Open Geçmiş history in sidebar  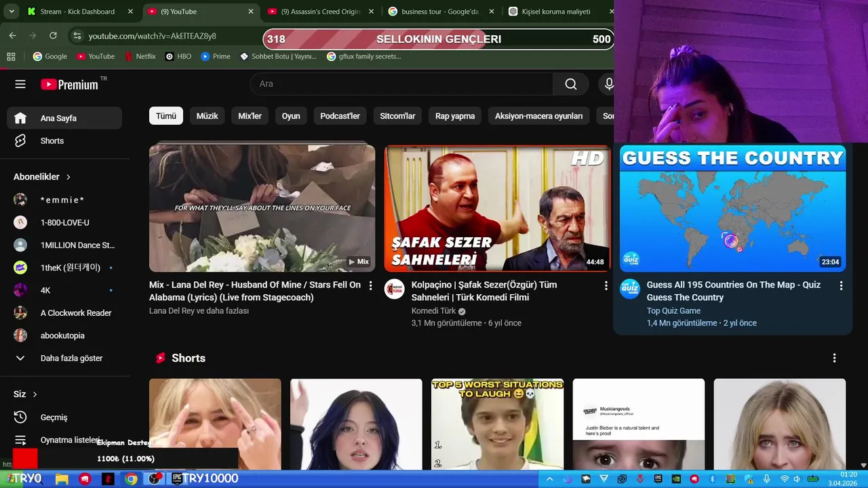(64, 418)
